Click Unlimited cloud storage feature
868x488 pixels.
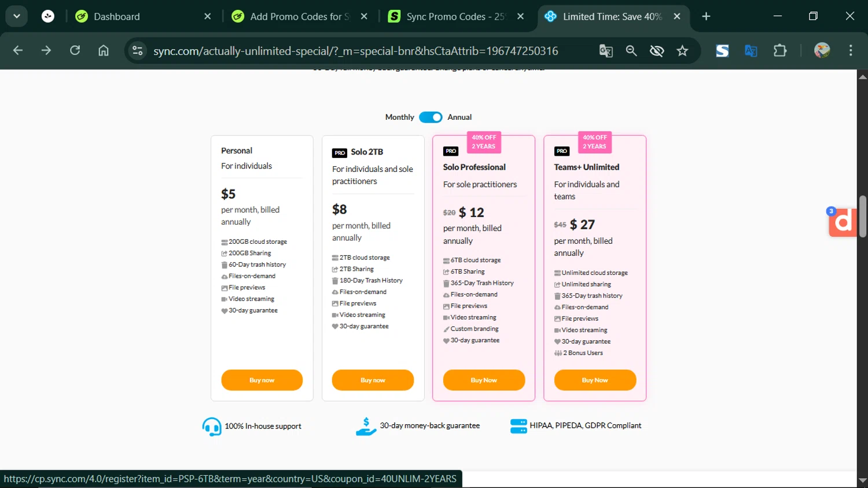[x=595, y=273]
